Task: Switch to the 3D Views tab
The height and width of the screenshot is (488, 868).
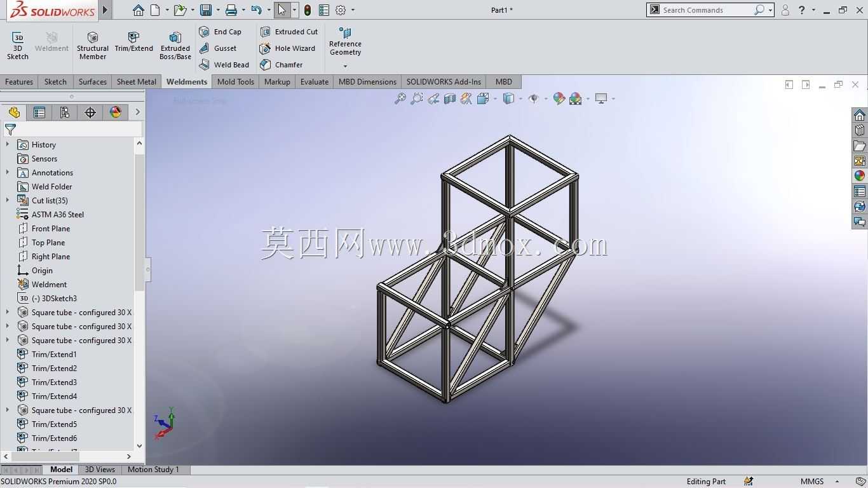Action: [x=100, y=470]
